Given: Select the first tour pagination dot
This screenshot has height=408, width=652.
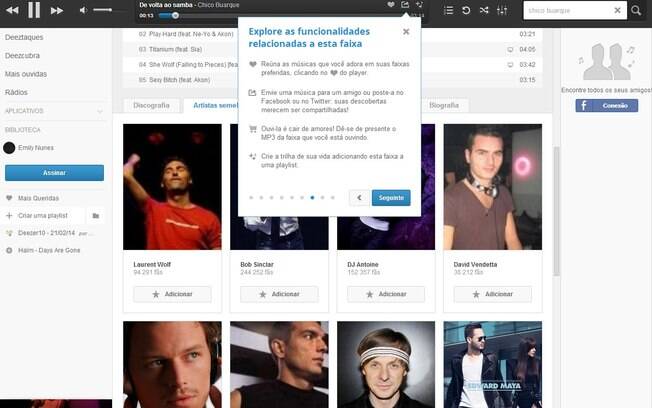Looking at the screenshot, I should coord(251,198).
